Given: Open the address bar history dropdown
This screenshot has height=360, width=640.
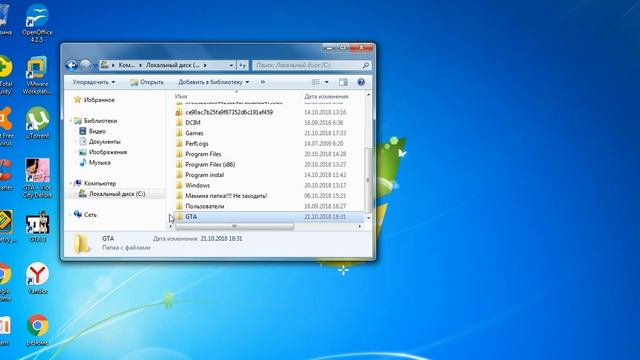Looking at the screenshot, I should 231,65.
